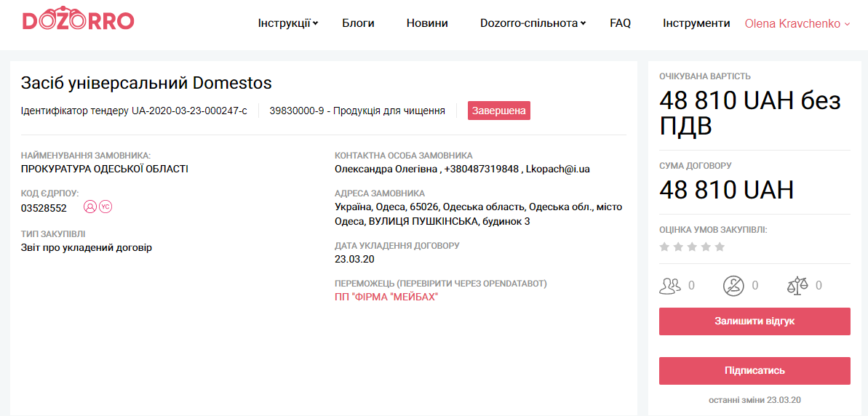Select the останні зміни 23.03.20 note

point(755,399)
